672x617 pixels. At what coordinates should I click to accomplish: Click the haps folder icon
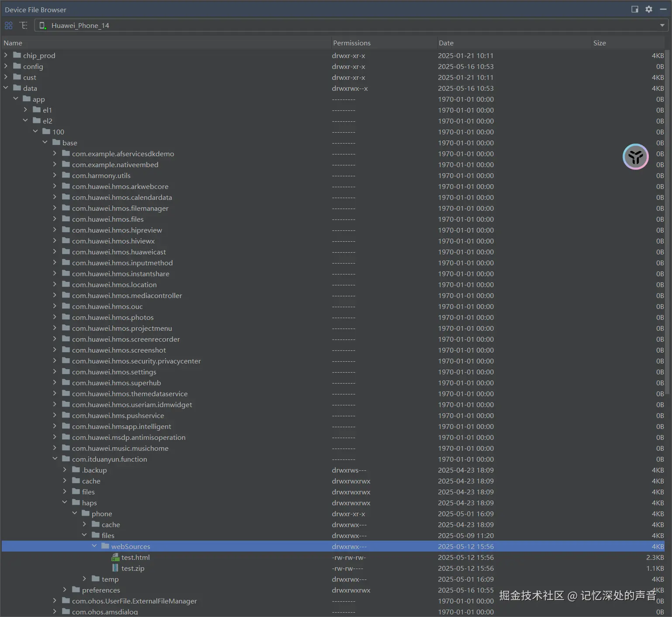(76, 502)
